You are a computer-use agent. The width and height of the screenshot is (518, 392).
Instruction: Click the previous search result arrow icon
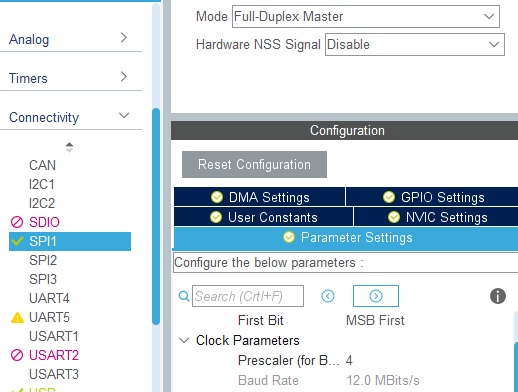(x=328, y=296)
